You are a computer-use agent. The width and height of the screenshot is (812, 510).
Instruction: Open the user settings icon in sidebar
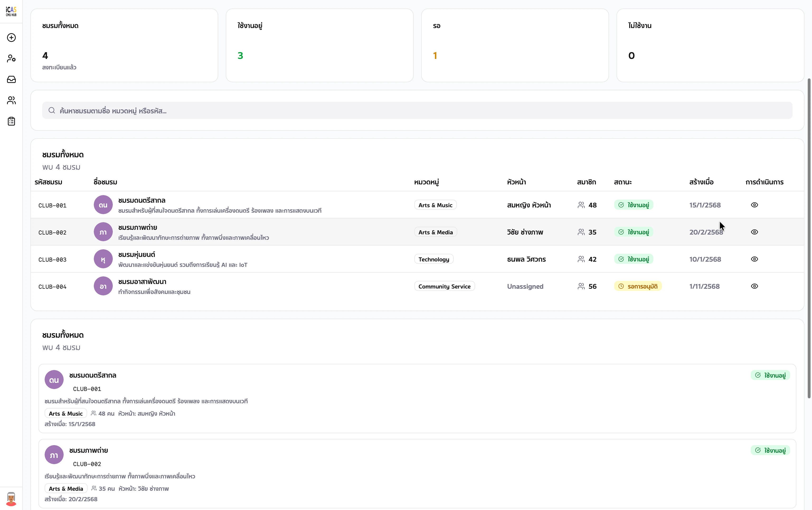[x=11, y=58]
